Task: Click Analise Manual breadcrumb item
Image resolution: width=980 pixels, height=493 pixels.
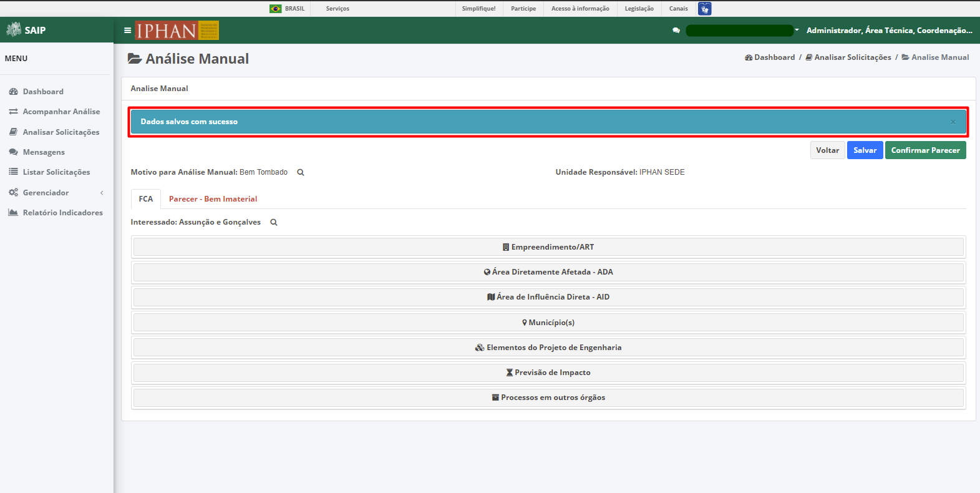Action: (x=935, y=57)
